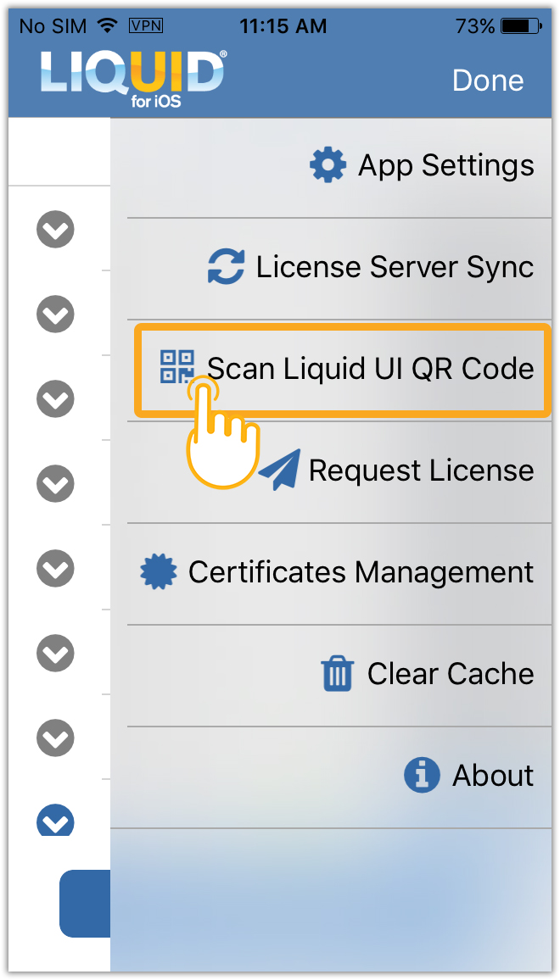Viewport: 560px width, 980px height.
Task: Expand the blue highlighted chevron
Action: tap(56, 821)
